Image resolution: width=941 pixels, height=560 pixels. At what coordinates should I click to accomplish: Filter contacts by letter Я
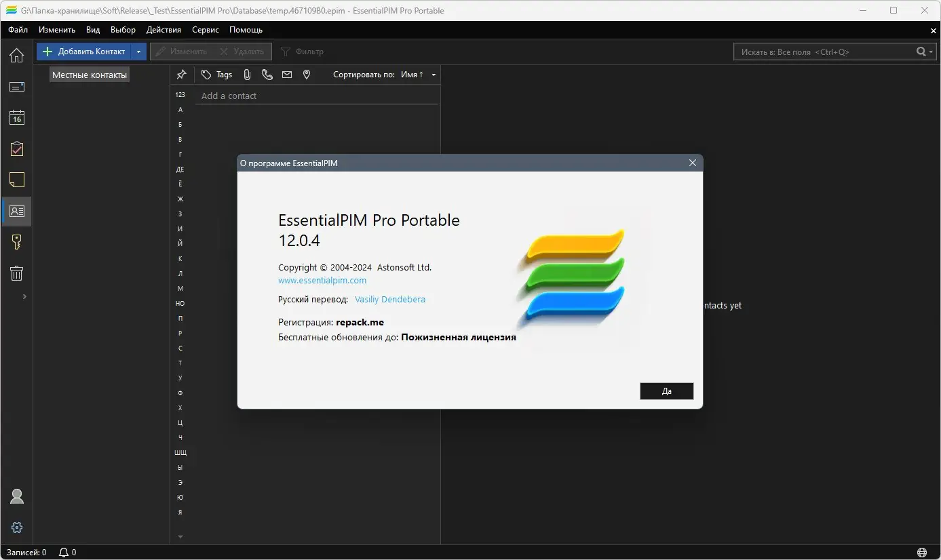click(x=180, y=512)
